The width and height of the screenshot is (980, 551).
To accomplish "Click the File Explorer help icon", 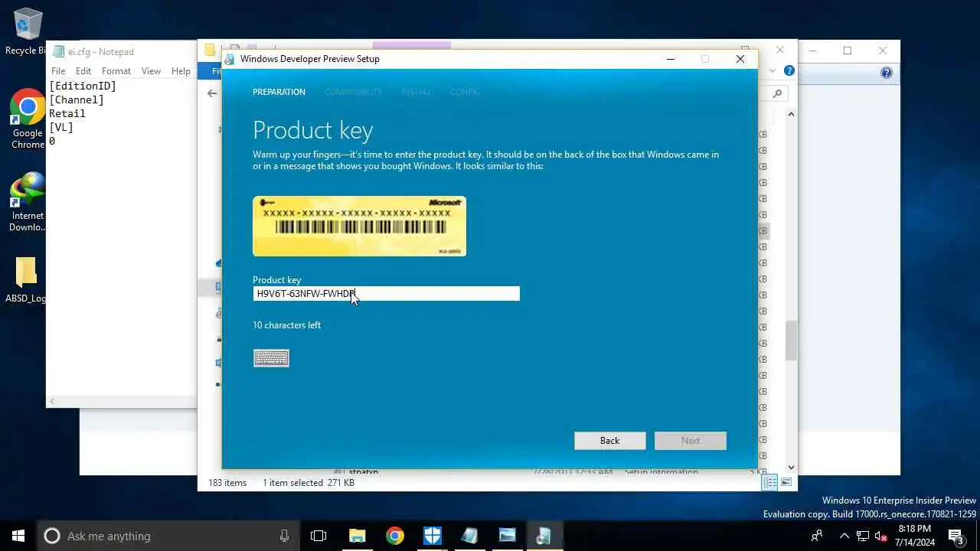I will coord(789,71).
